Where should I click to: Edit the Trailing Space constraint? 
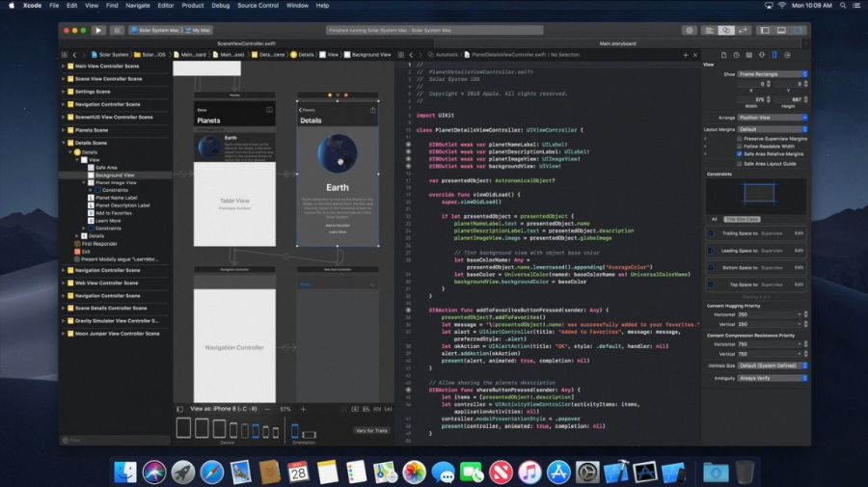click(799, 233)
